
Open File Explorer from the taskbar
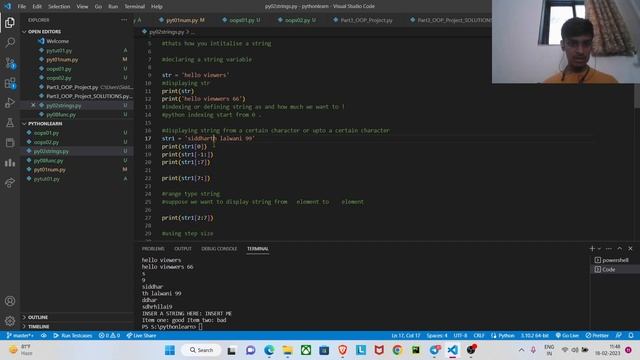point(287,350)
